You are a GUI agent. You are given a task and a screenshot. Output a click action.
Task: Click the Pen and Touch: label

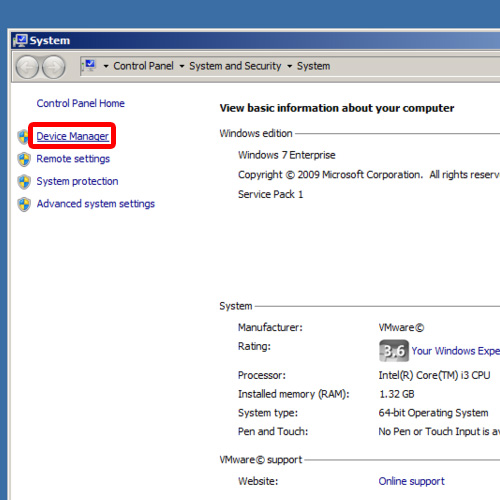tap(273, 431)
